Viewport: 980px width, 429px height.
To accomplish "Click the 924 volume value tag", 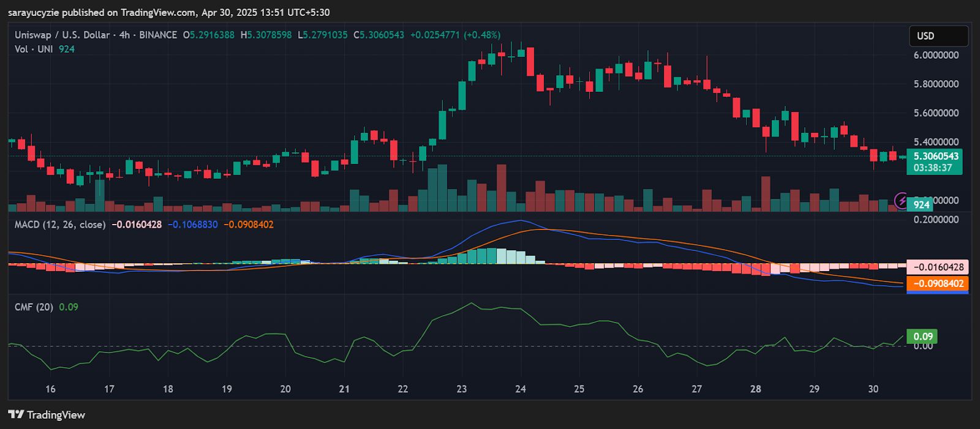I will 921,205.
